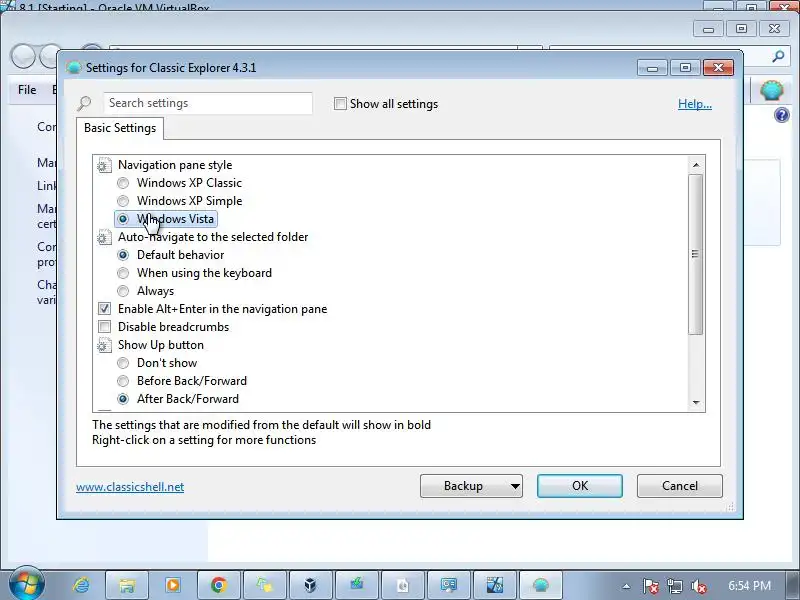Image resolution: width=800 pixels, height=600 pixels.
Task: Open the VirtualBox cube taskbar icon
Action: (x=311, y=585)
